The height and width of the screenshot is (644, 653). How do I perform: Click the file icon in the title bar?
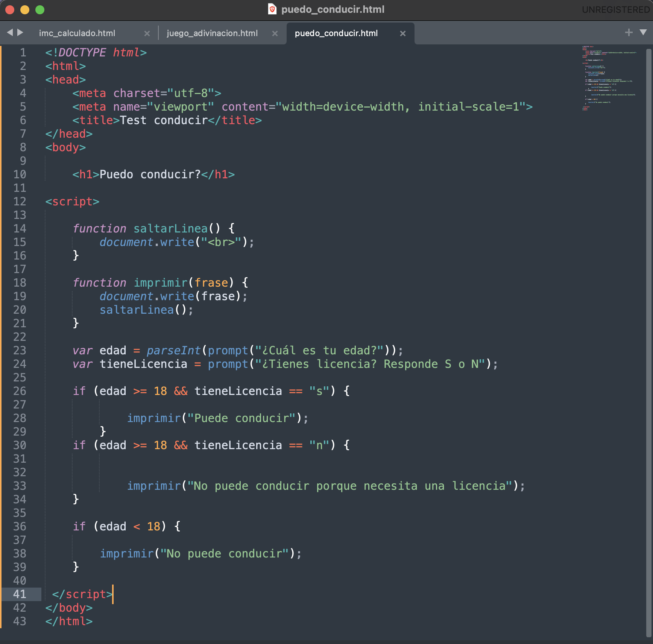pos(272,9)
